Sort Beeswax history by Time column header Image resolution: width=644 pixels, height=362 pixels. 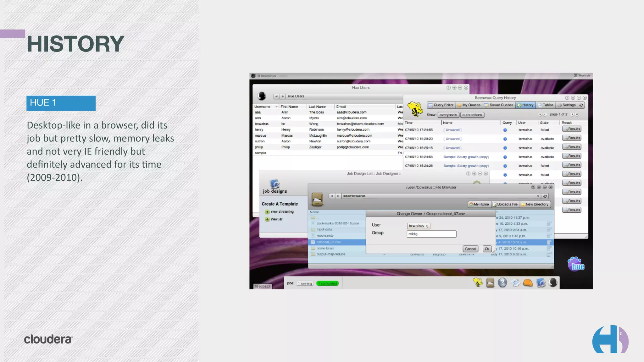click(422, 123)
